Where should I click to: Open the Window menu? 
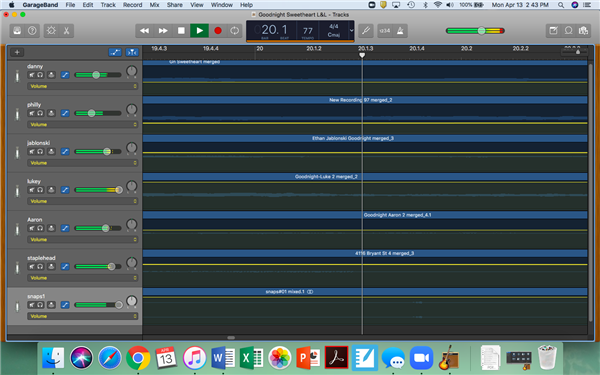tap(222, 5)
